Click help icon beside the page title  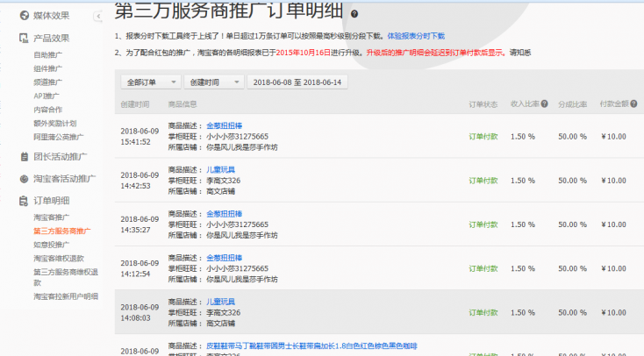354,14
